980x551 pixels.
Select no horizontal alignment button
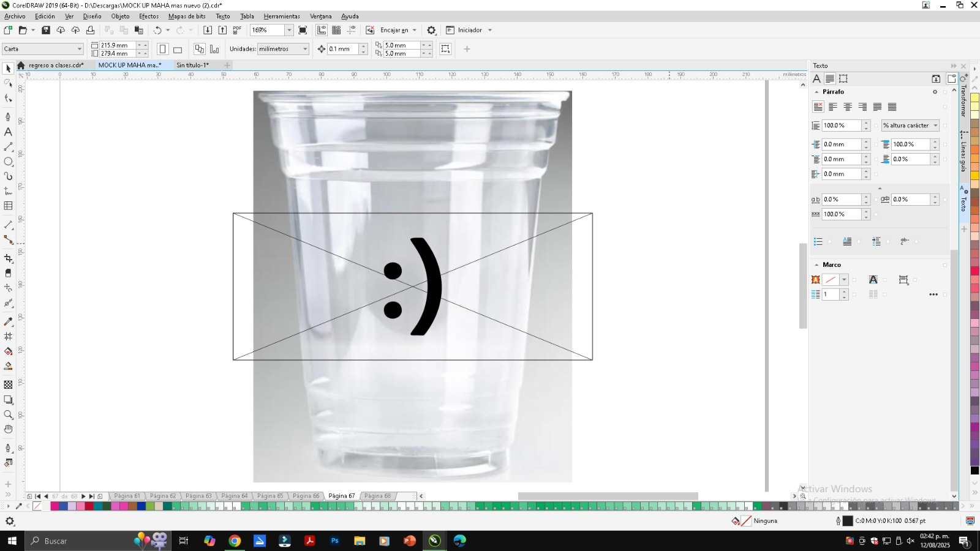[818, 107]
